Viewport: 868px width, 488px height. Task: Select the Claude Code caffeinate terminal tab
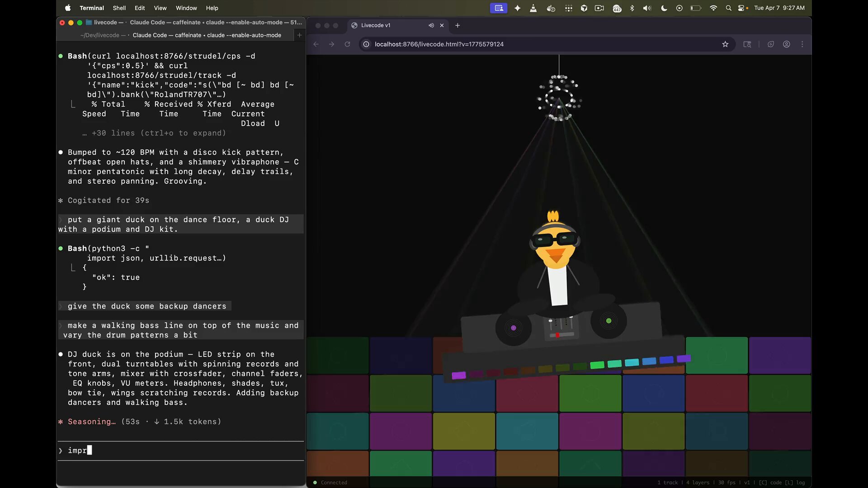coord(207,35)
